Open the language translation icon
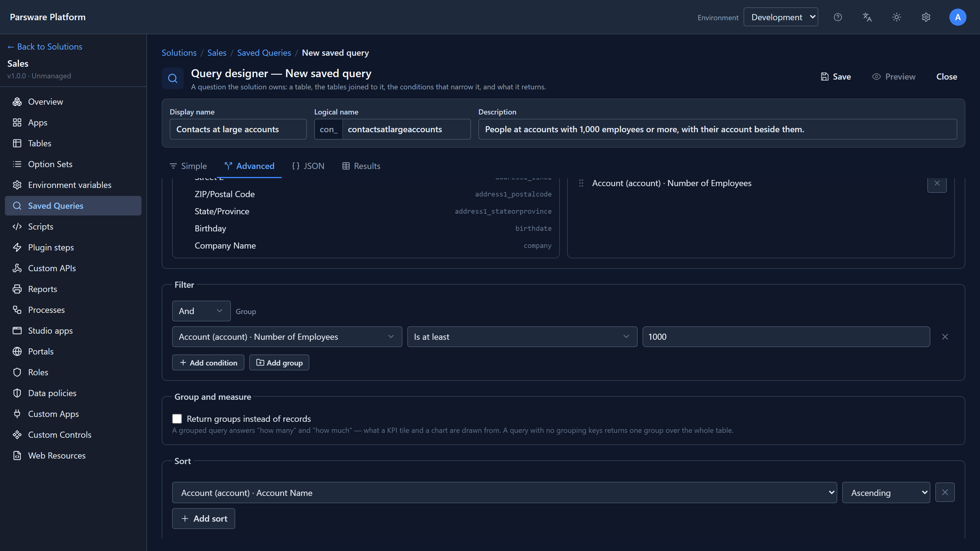Image resolution: width=980 pixels, height=551 pixels. click(x=867, y=17)
